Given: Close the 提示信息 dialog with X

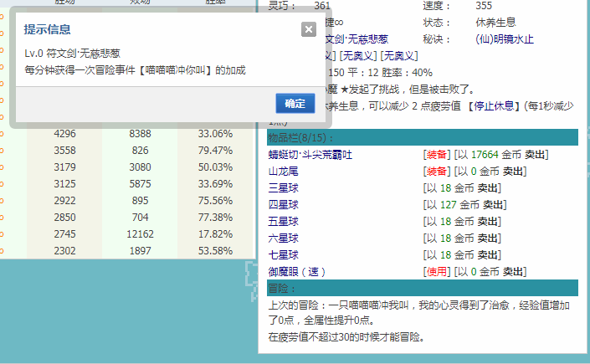Looking at the screenshot, I should tap(309, 29).
